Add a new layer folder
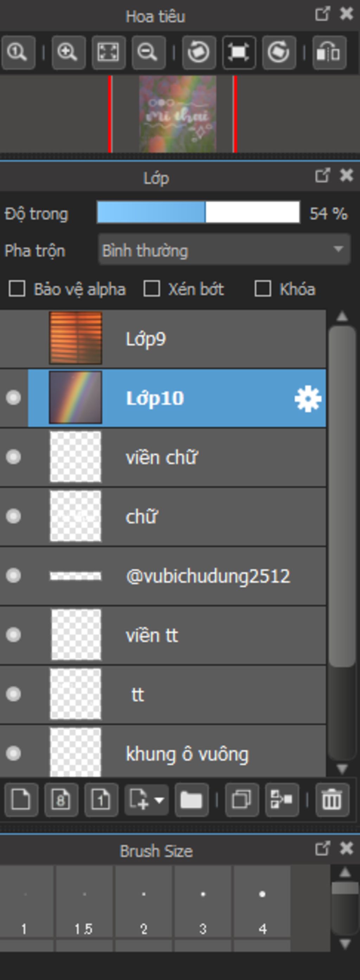This screenshot has height=980, width=360. pyautogui.click(x=192, y=800)
